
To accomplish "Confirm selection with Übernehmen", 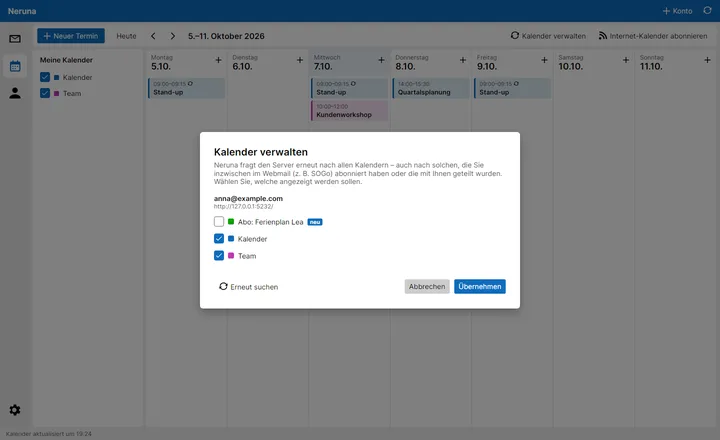I will tap(480, 287).
